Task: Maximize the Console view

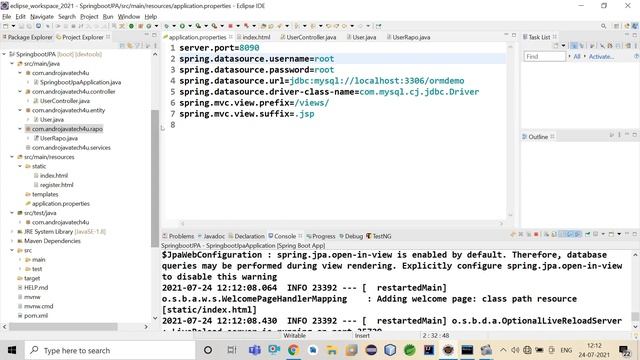Action: [634, 234]
